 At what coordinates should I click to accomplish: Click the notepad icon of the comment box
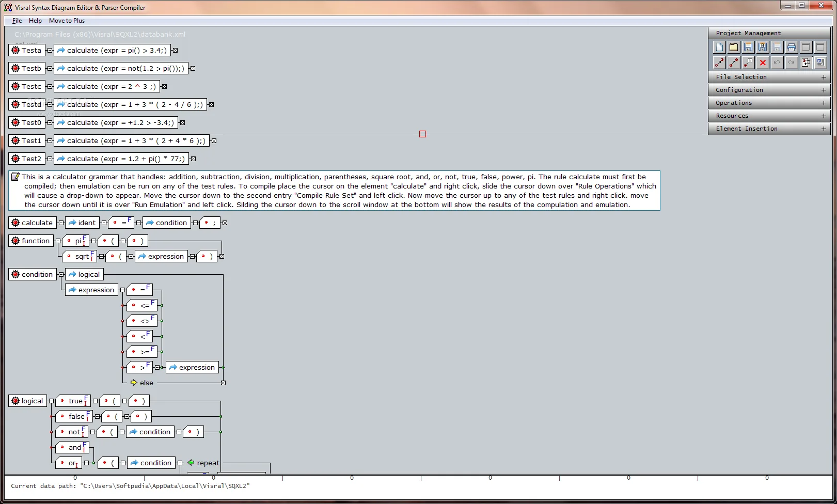tap(15, 177)
